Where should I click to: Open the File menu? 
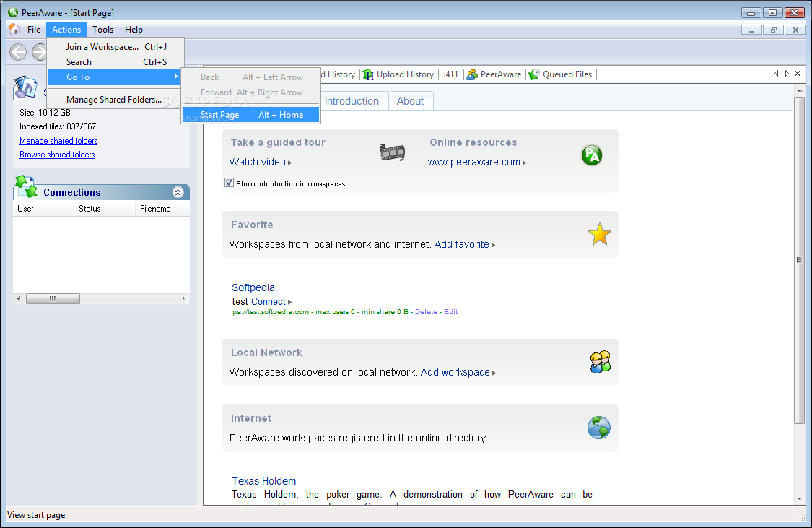(x=34, y=30)
